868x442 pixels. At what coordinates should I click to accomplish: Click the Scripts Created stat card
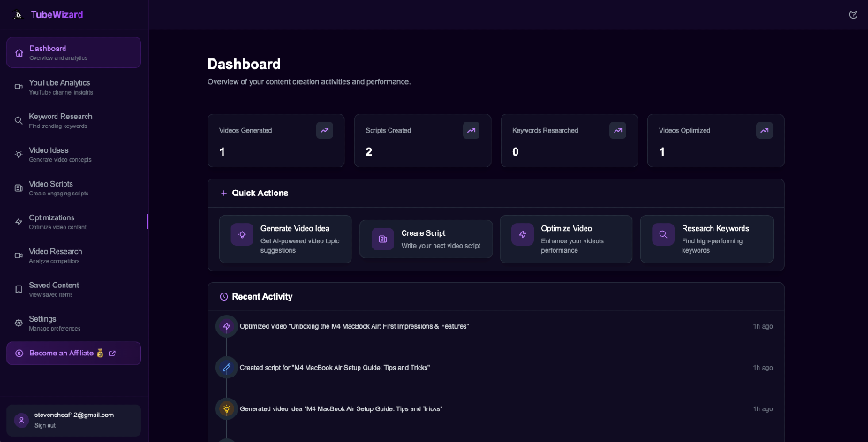[422, 141]
